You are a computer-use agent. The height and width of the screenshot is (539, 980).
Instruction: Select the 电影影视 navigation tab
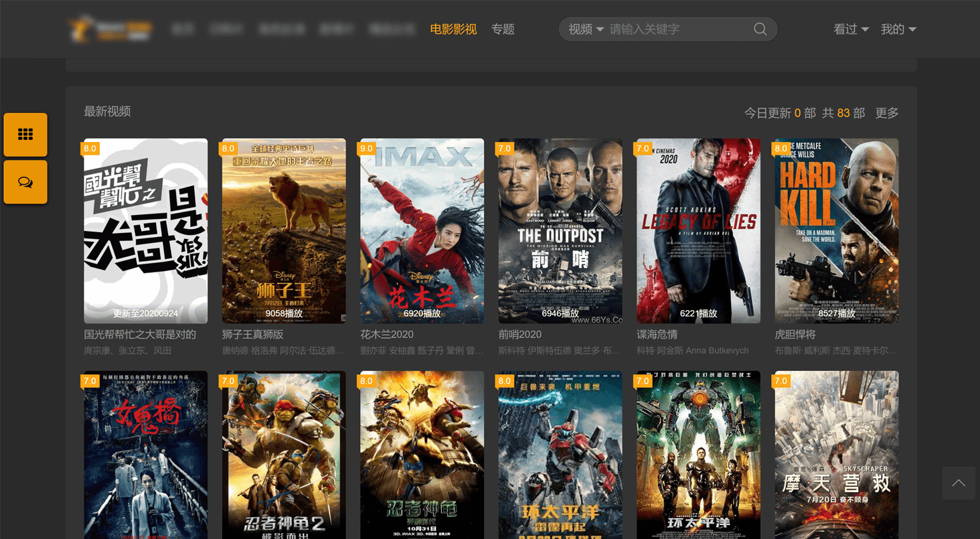pos(453,29)
